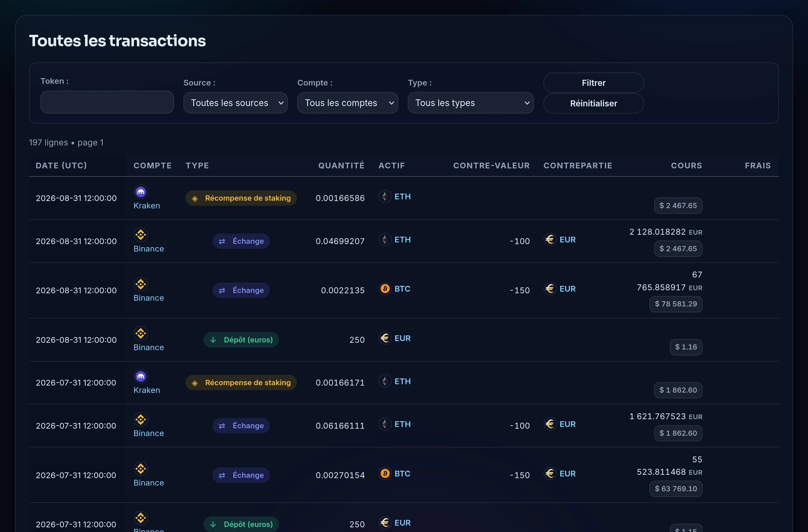Click the QUANTITÉ column header
The height and width of the screenshot is (532, 808).
pos(341,166)
